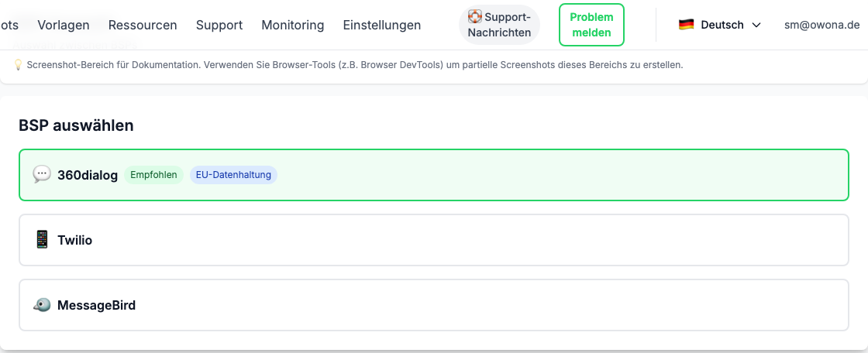The height and width of the screenshot is (353, 868).
Task: Open Einstellungen in the navigation bar
Action: coord(382,25)
